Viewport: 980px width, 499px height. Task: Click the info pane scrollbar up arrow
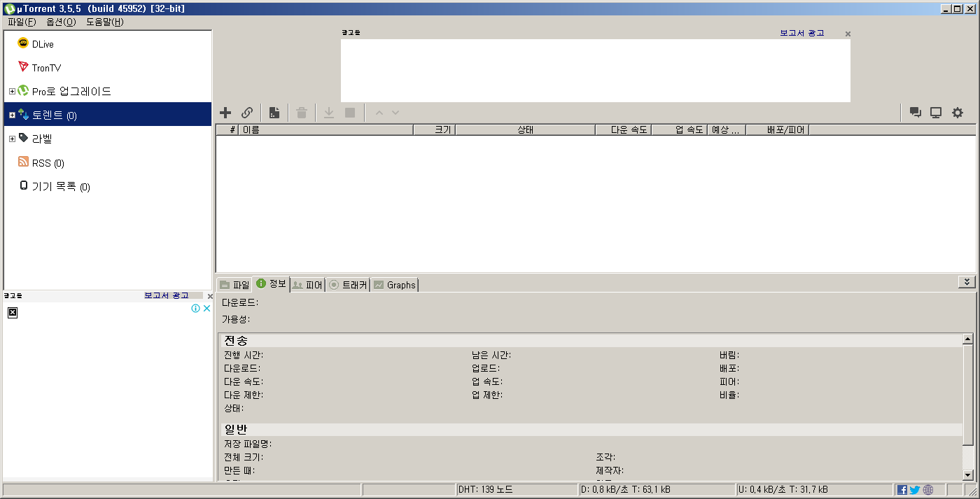[x=968, y=339]
